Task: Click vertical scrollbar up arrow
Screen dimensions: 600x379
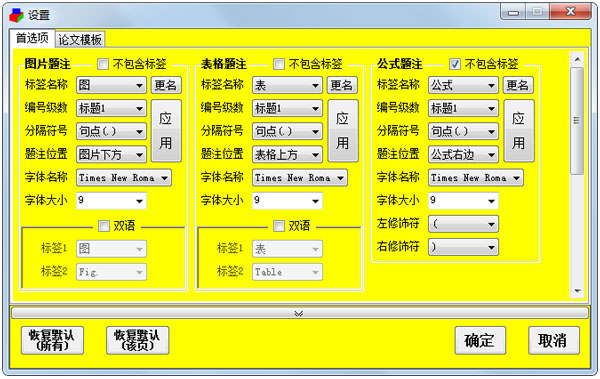Action: [577, 59]
